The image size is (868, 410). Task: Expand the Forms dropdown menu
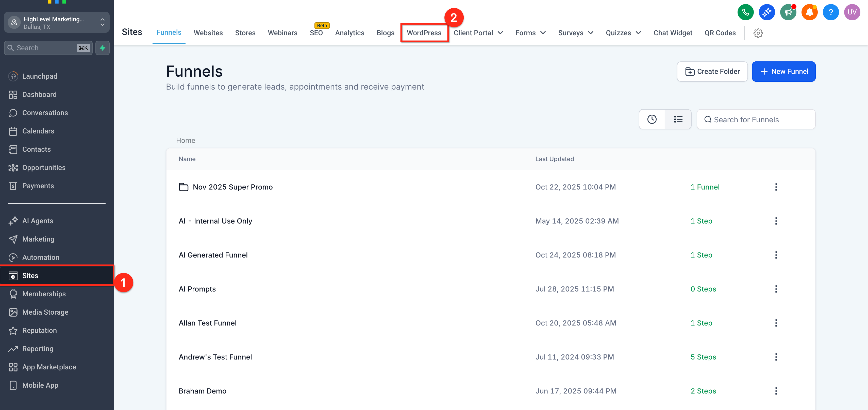point(530,33)
